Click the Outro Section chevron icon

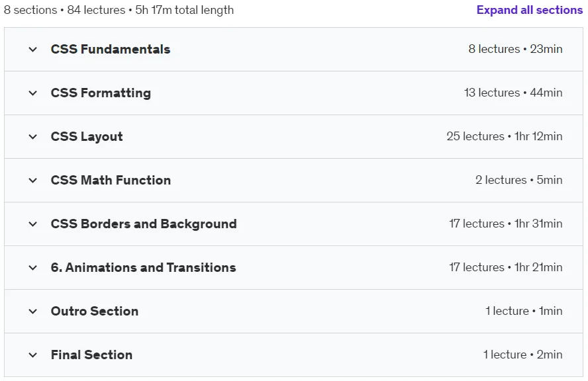(33, 312)
